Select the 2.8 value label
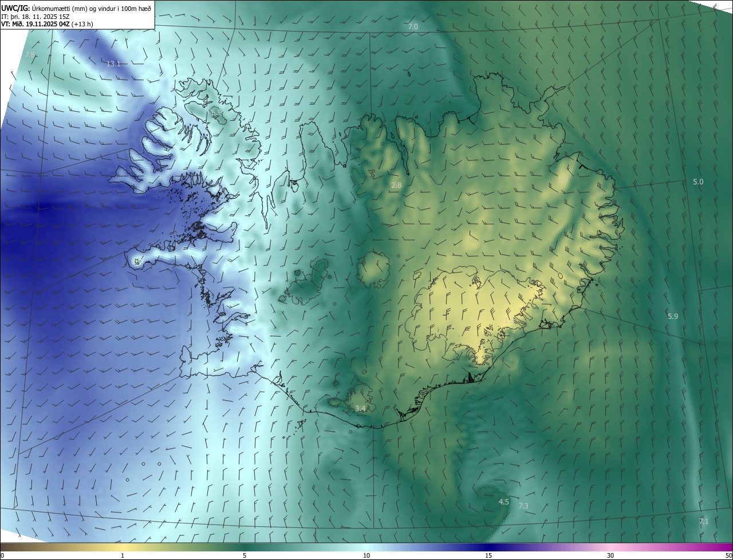Viewport: 733px width, 560px height. (x=396, y=185)
